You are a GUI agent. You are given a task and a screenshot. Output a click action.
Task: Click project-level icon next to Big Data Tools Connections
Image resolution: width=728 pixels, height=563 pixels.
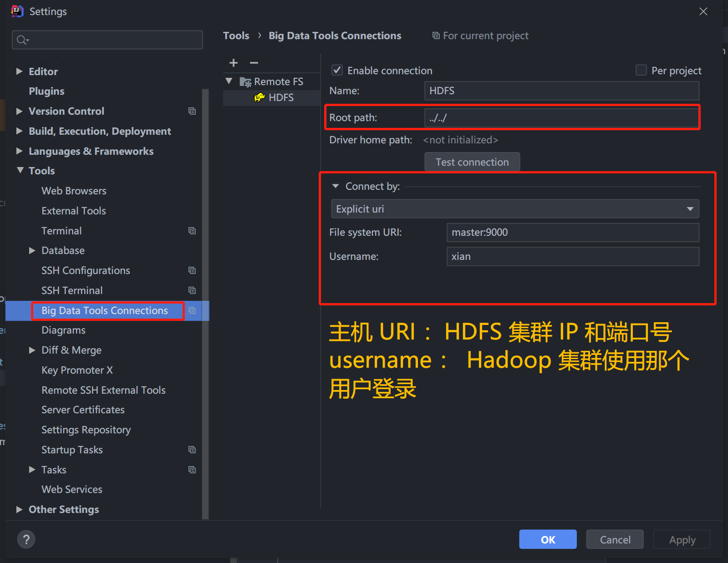(192, 310)
